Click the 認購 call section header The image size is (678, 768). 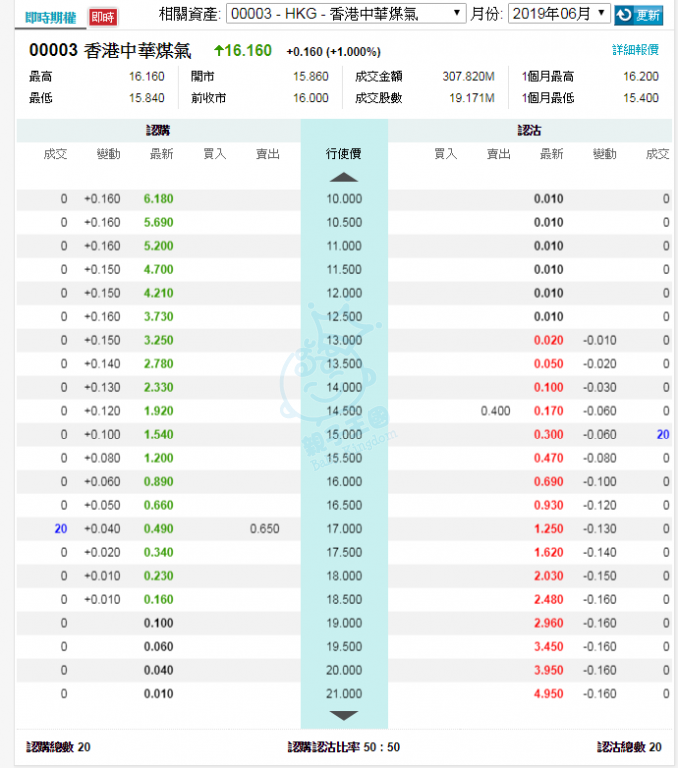pos(158,131)
